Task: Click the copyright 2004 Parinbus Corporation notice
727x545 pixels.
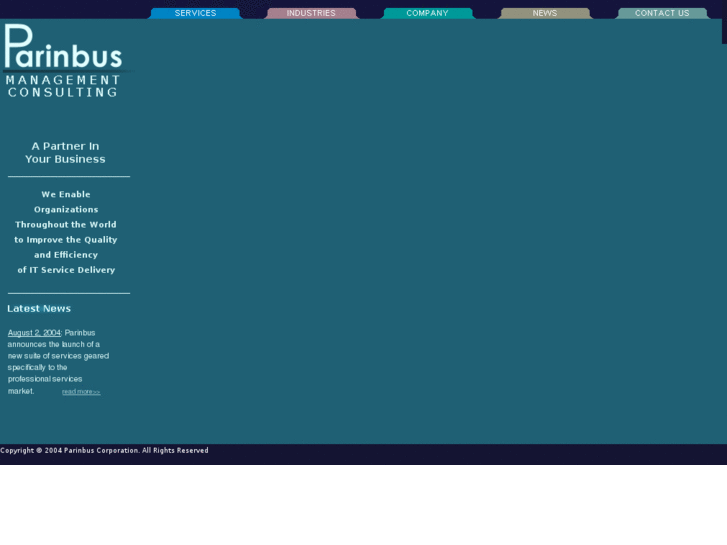Action: (104, 450)
